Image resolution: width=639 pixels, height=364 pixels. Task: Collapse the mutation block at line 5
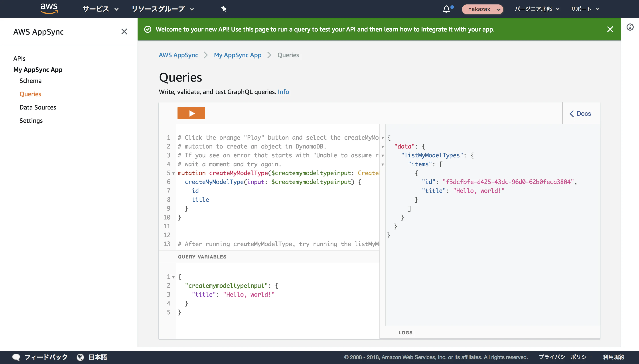[173, 173]
